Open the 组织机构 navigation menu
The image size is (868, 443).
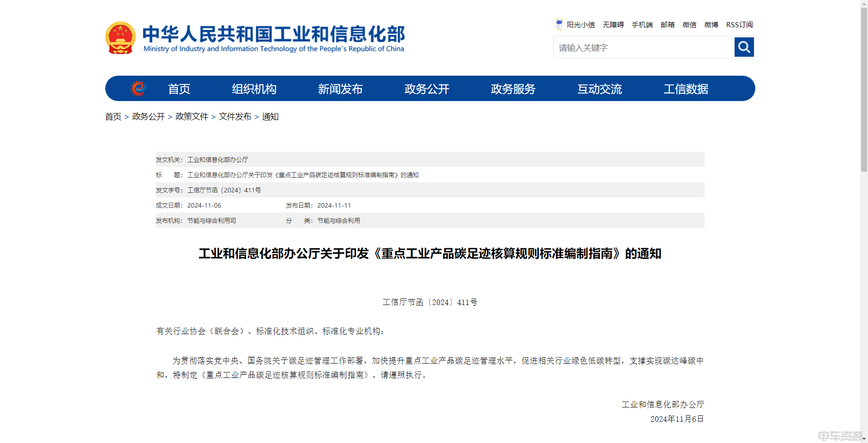(x=254, y=89)
